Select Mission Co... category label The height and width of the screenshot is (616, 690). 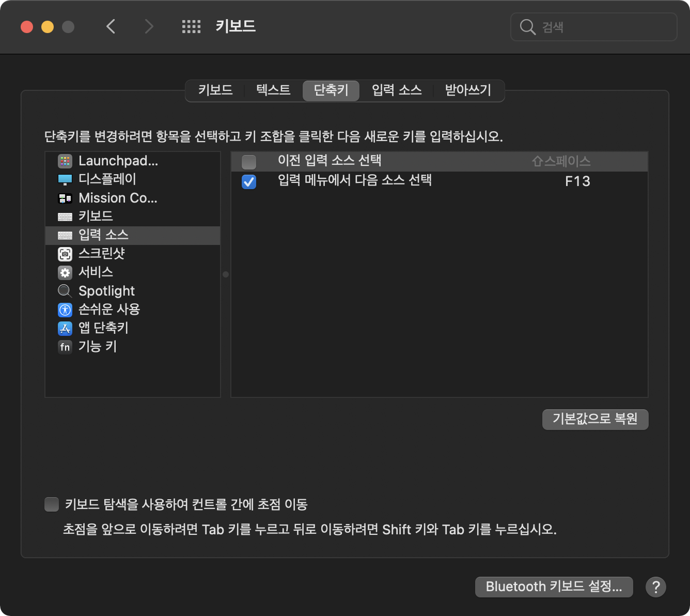[x=118, y=198]
